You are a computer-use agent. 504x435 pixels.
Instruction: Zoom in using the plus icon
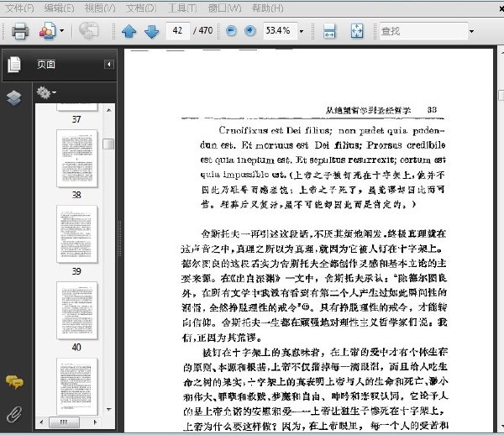click(x=250, y=31)
